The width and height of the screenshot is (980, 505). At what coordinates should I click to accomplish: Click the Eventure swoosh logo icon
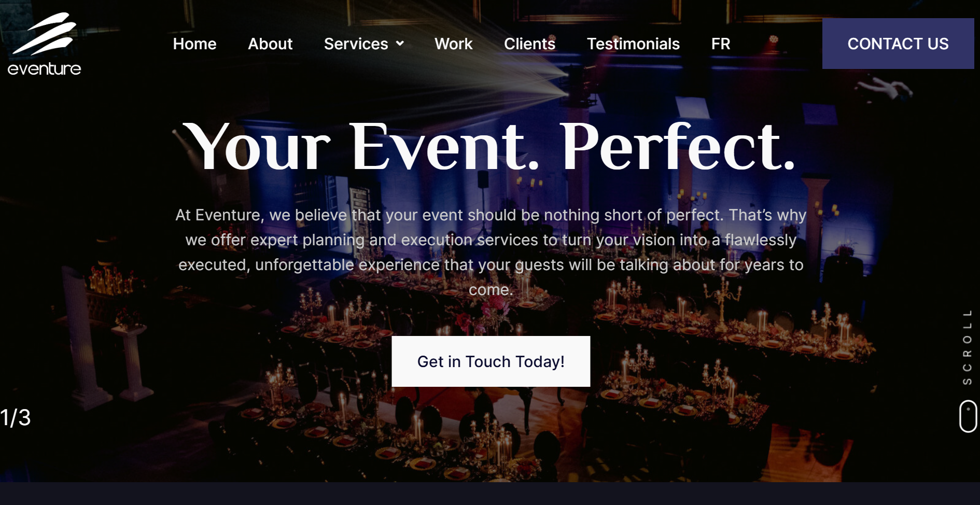click(x=45, y=34)
